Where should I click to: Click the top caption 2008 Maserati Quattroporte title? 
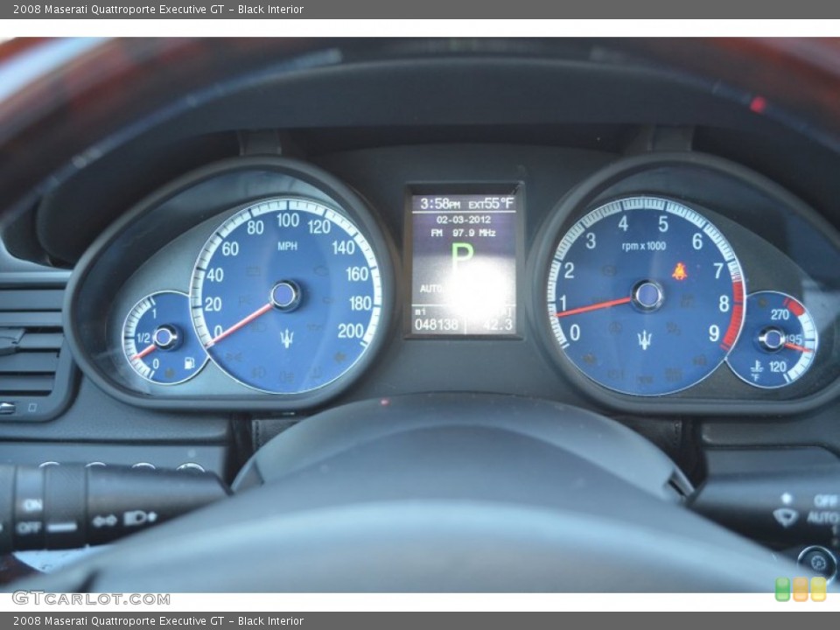[158, 9]
